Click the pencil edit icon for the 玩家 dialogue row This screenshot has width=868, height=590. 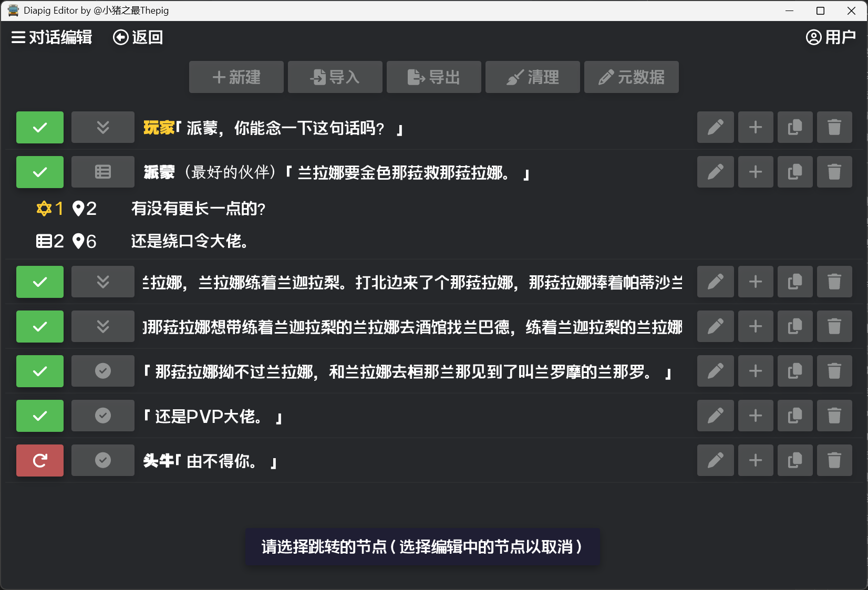715,127
